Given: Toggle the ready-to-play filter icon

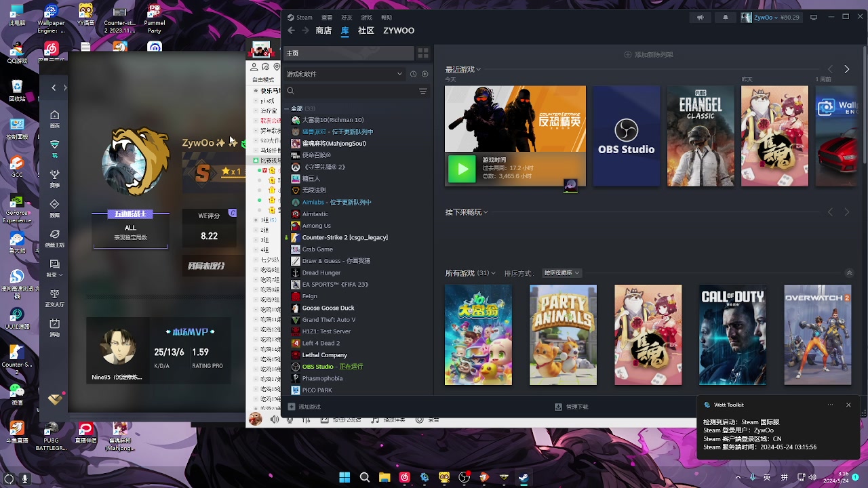Looking at the screenshot, I should click(425, 74).
